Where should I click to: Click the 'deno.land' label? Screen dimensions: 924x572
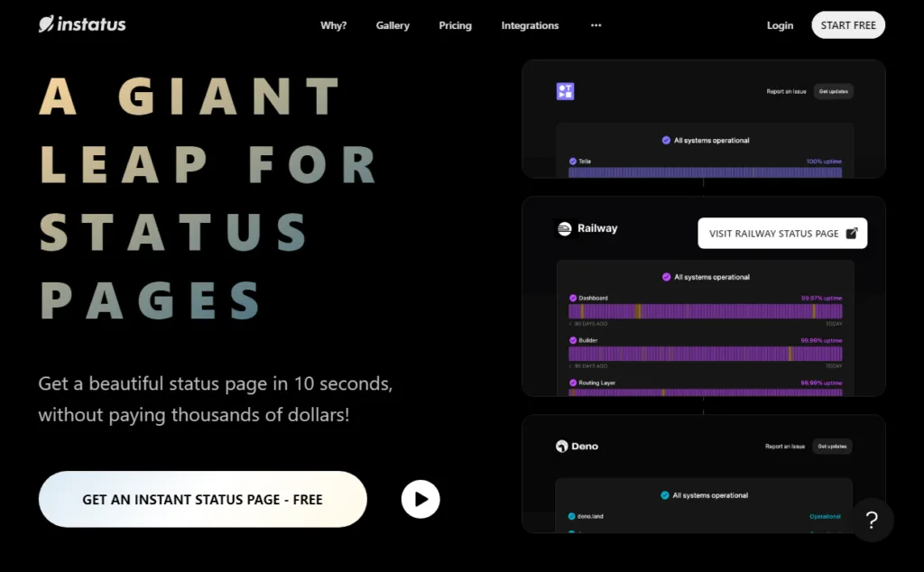click(590, 517)
